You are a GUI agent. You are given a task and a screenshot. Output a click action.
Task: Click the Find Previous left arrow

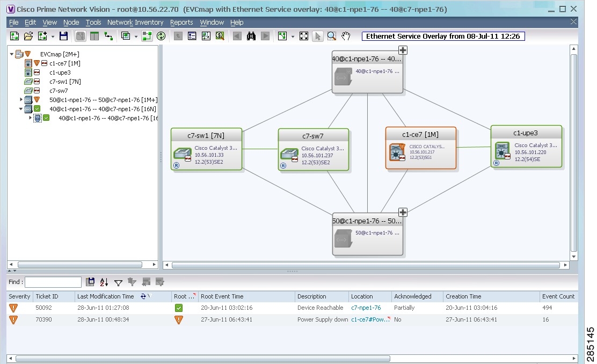pyautogui.click(x=237, y=36)
